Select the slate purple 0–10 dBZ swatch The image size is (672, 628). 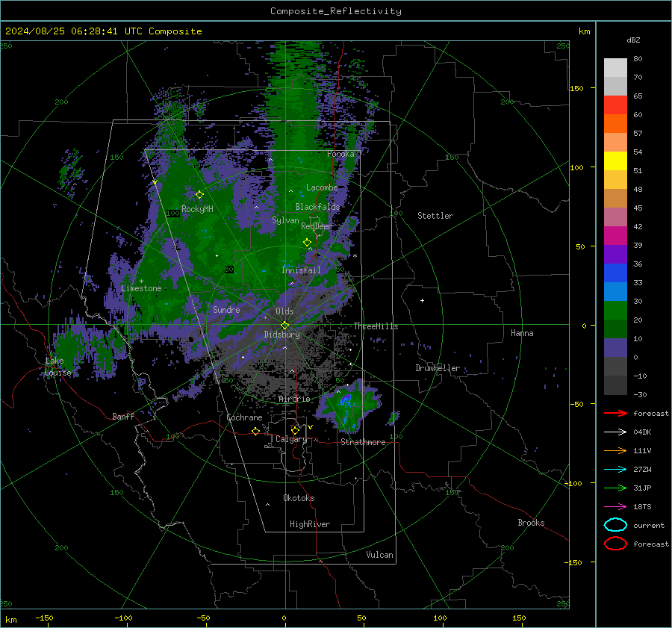click(615, 347)
